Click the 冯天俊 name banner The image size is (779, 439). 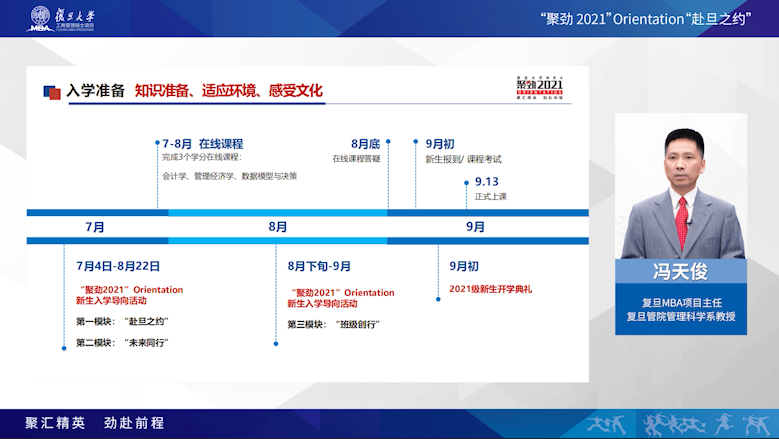point(681,271)
